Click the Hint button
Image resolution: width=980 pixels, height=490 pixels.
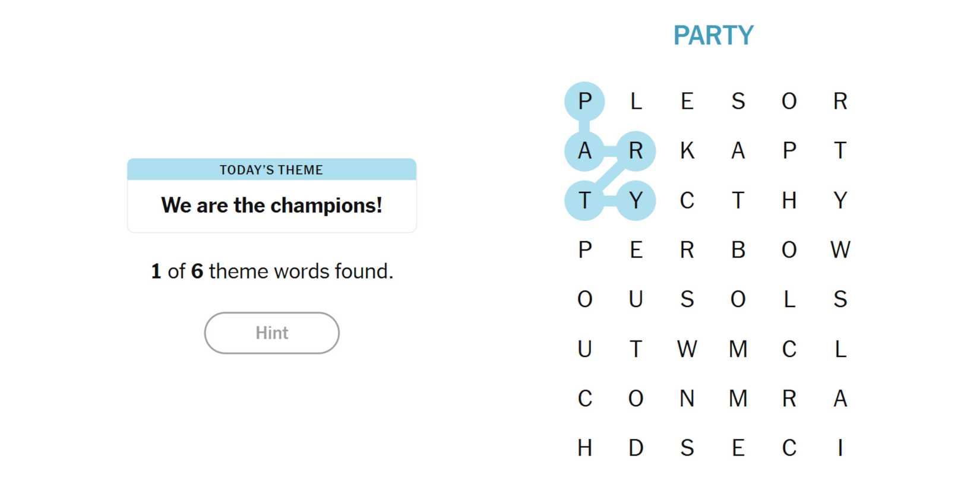[271, 333]
